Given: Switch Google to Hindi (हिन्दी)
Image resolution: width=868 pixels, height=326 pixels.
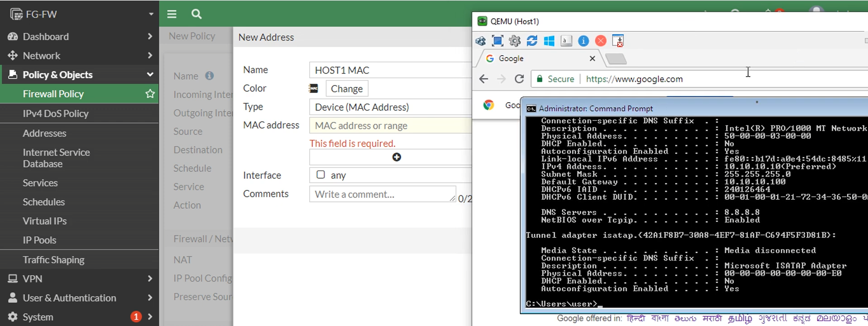Looking at the screenshot, I should point(636,318).
